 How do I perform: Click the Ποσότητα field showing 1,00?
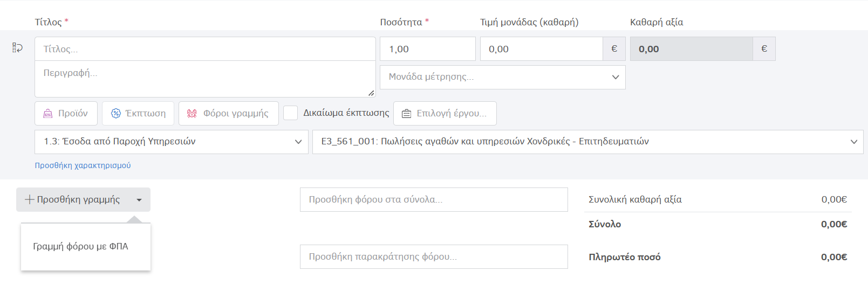click(428, 49)
